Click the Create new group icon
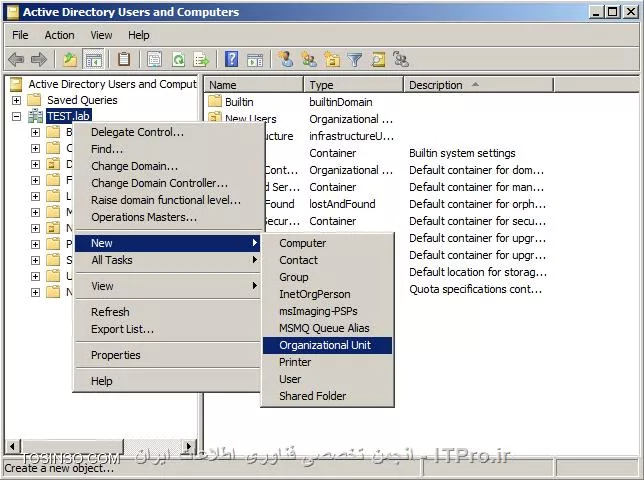Viewport: 644px width, 480px height. click(x=309, y=60)
